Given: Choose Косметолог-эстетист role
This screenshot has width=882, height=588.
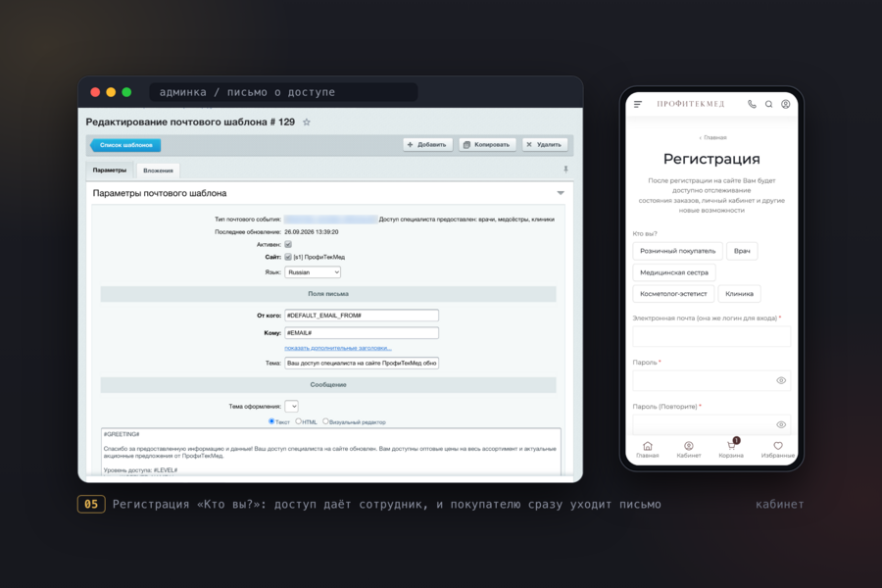Looking at the screenshot, I should point(673,294).
